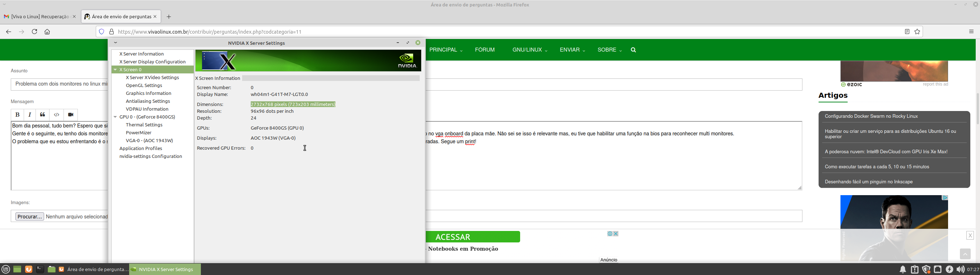Collapse the X Screen 0 tree node

(115, 70)
